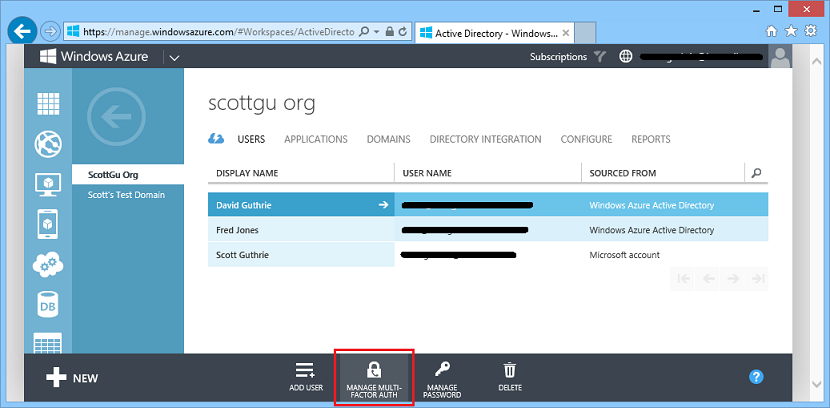The image size is (830, 408).
Task: Open Virtual Machines icon in sidebar
Action: click(x=48, y=184)
